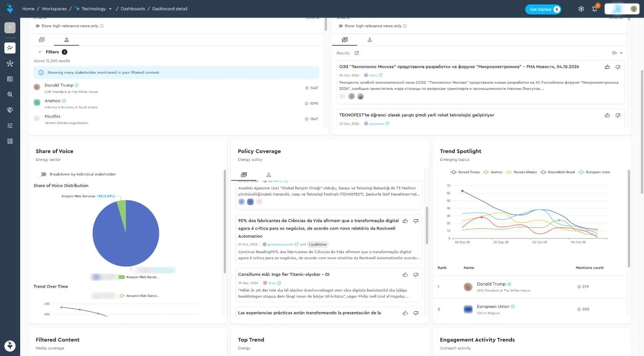Image resolution: width=644 pixels, height=356 pixels.
Task: Toggle Amazon Web Services pie legend item
Action: 139,277
